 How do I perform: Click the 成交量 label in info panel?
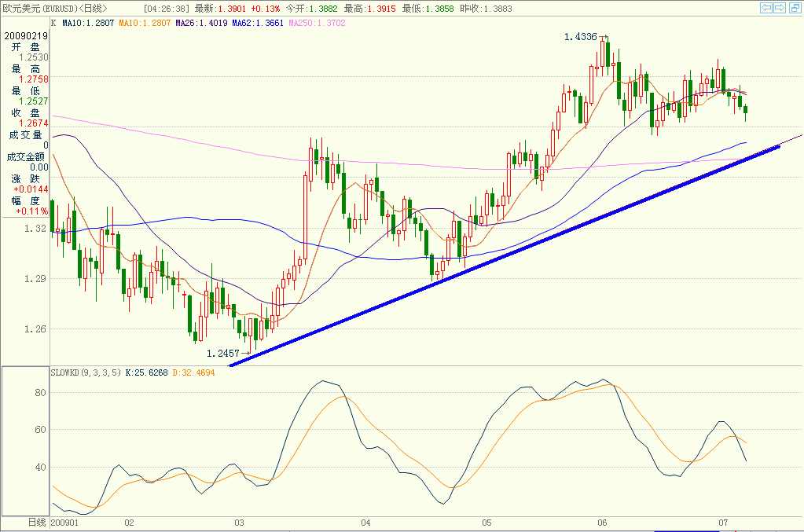pos(26,135)
